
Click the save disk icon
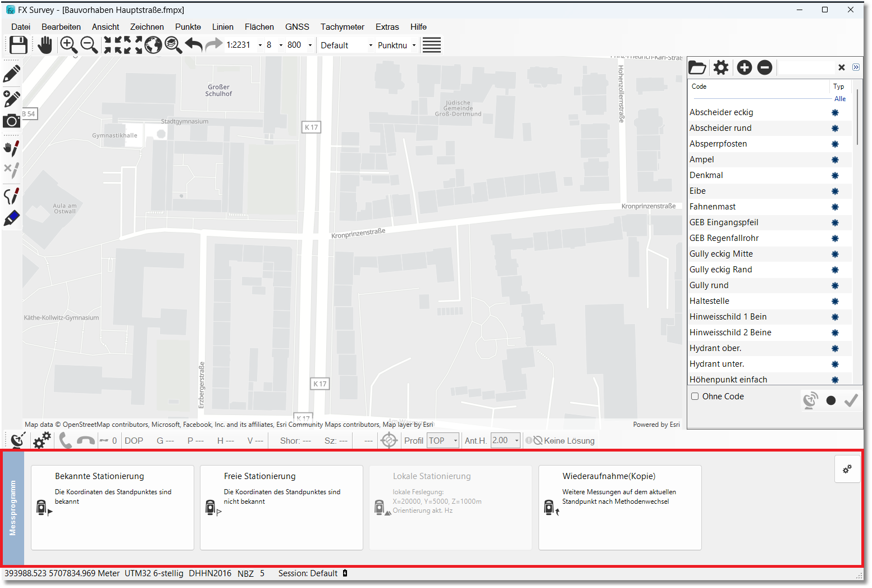pos(18,45)
